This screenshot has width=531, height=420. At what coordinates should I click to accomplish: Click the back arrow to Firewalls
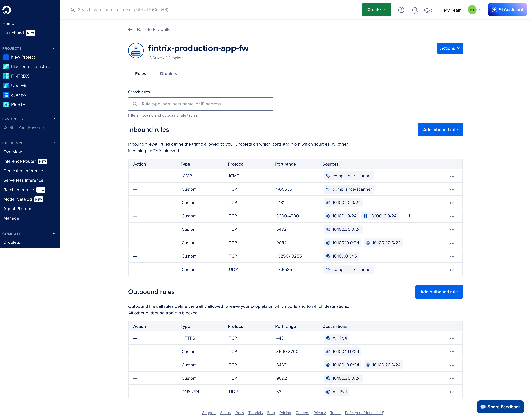tap(130, 30)
